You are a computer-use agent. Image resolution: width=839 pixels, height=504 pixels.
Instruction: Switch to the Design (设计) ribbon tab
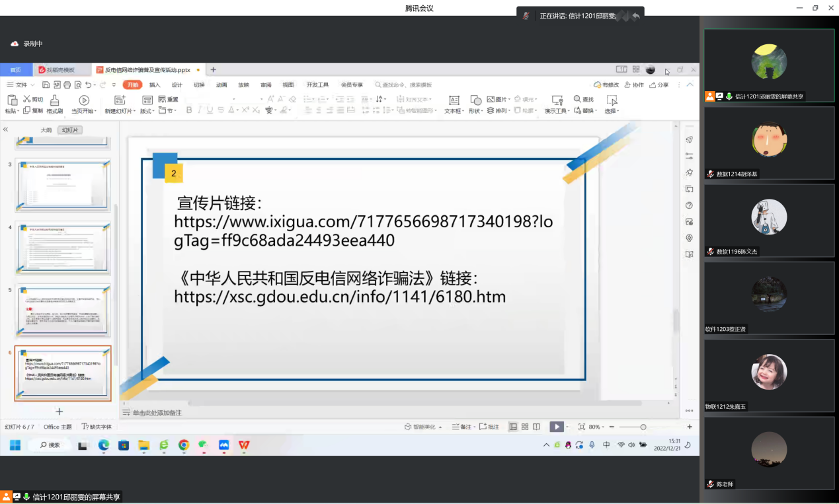(177, 85)
